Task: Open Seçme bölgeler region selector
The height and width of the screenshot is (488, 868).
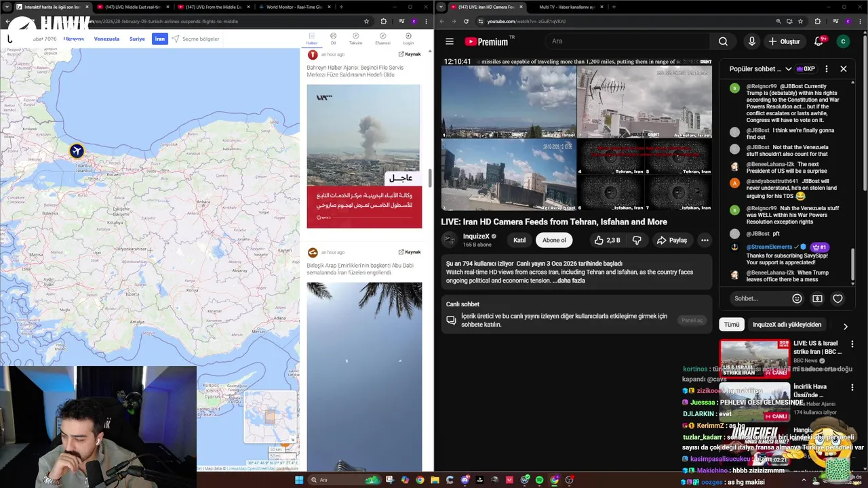Action: 195,39
